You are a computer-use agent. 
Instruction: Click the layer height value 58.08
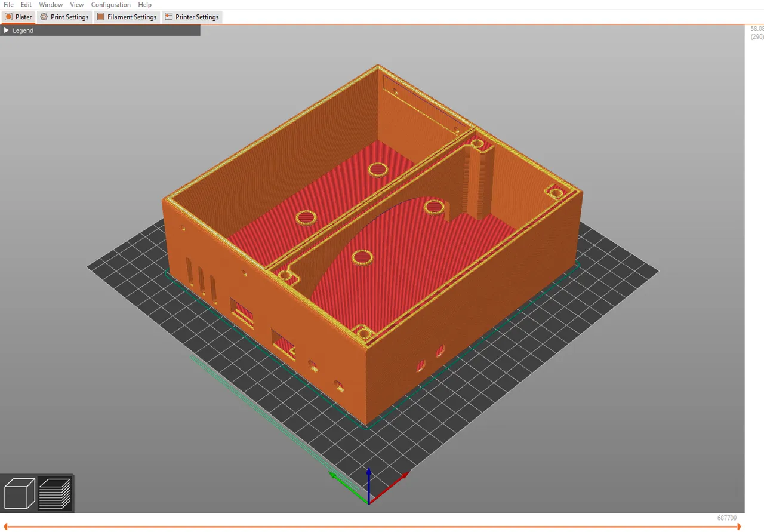(757, 29)
